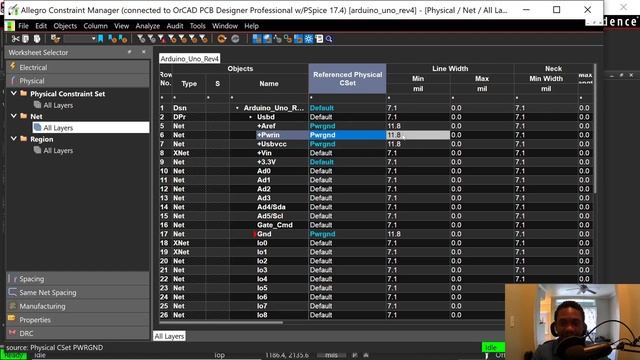
Task: Collapse the Usbd differential pair row
Action: (251, 117)
